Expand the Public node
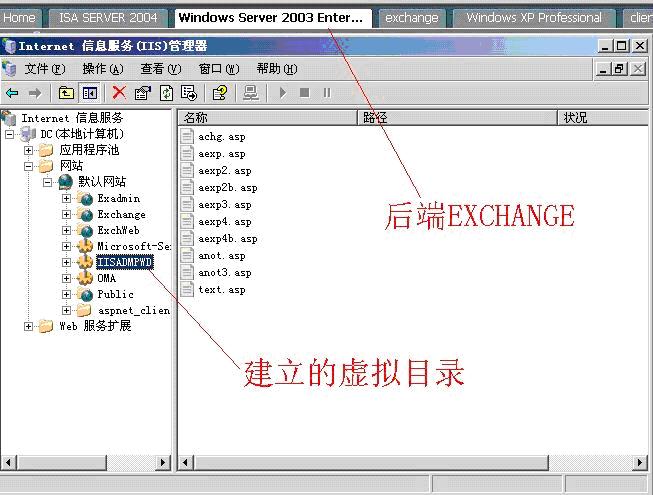The height and width of the screenshot is (495, 653). tap(66, 294)
